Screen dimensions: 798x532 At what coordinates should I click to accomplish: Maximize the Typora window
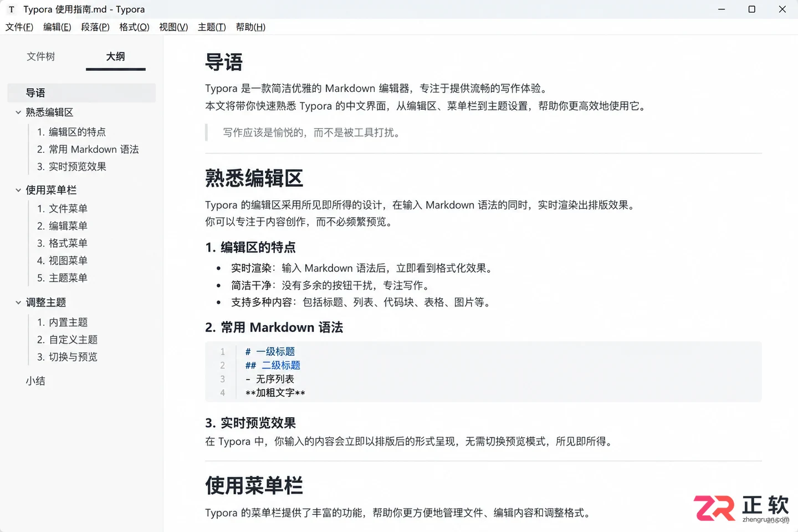coord(752,9)
